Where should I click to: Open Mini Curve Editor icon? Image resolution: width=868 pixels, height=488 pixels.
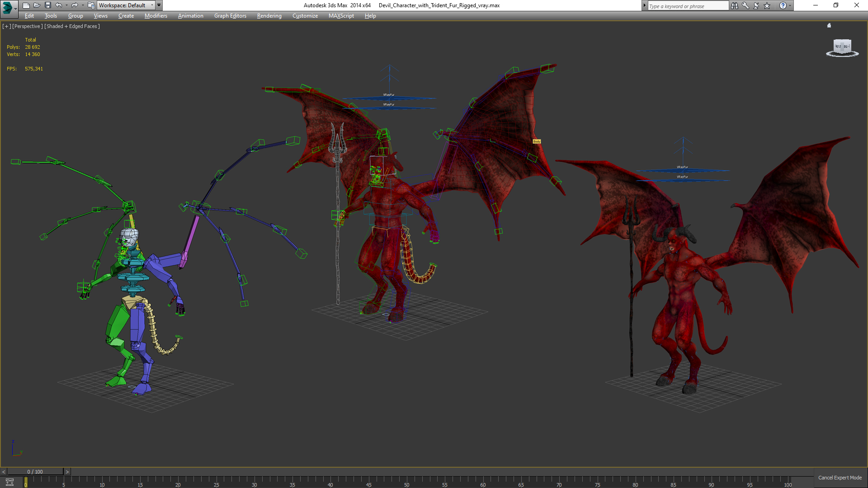(9, 482)
